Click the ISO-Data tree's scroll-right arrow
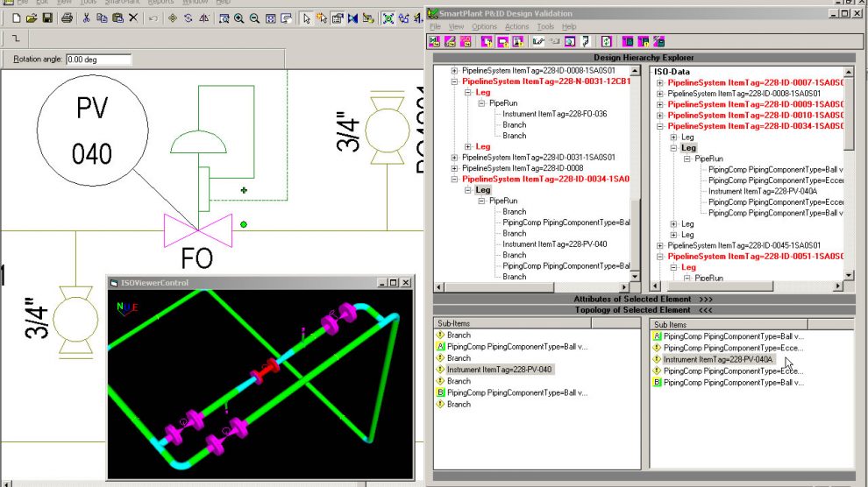Screen dimensions: 868x487 click(x=837, y=286)
